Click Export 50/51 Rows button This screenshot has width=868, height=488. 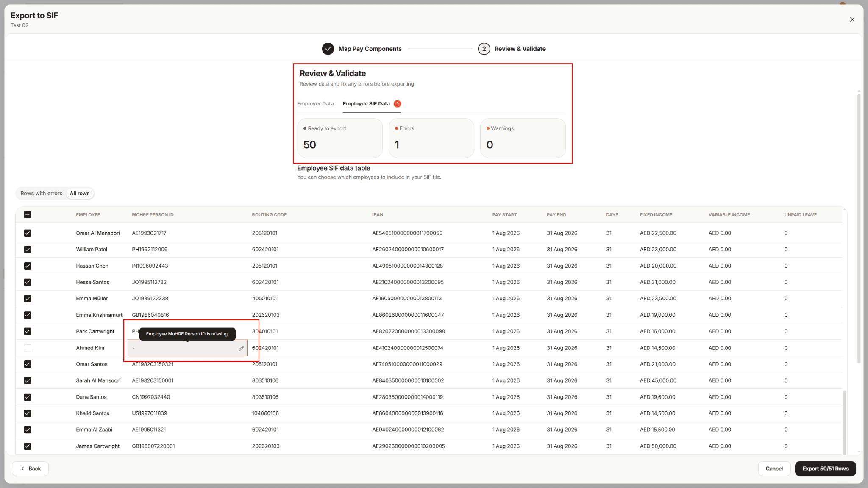coord(825,469)
